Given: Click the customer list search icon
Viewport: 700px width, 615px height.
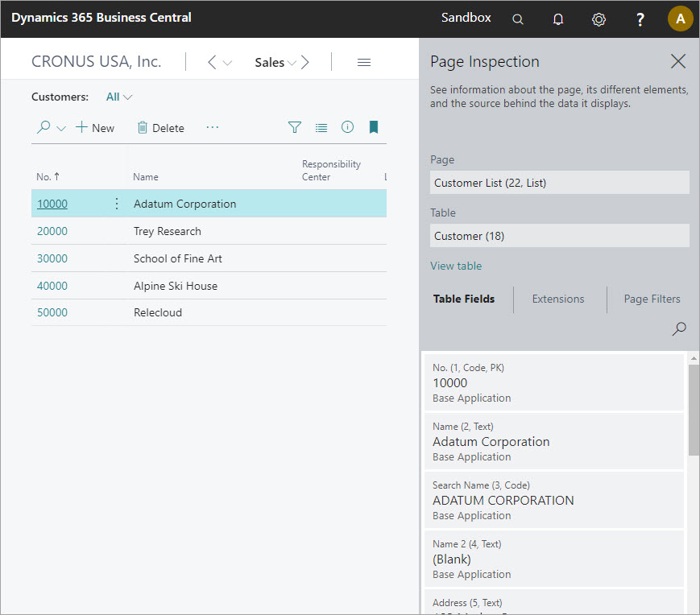Looking at the screenshot, I should click(x=43, y=127).
